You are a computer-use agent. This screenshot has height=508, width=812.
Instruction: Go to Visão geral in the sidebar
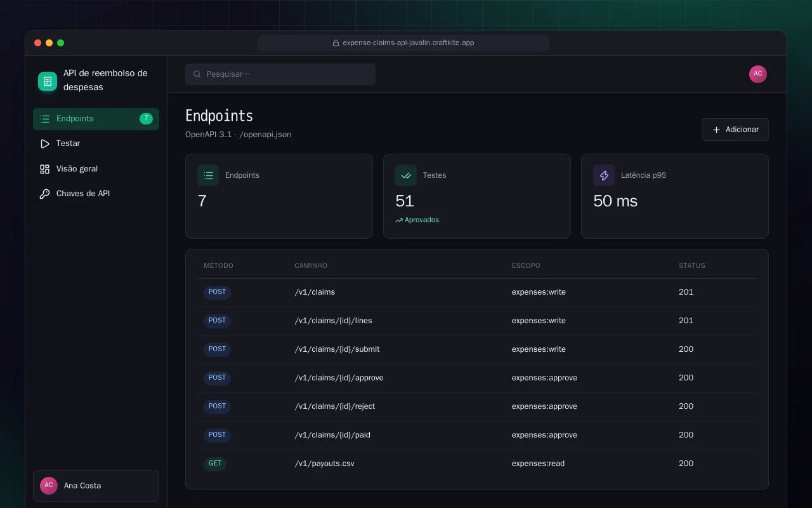tap(96, 169)
